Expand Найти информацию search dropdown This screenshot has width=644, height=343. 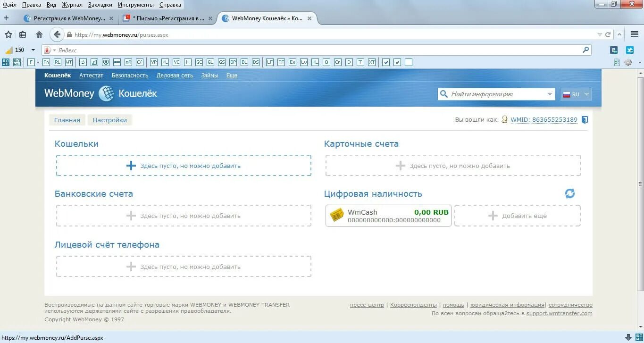(x=550, y=94)
